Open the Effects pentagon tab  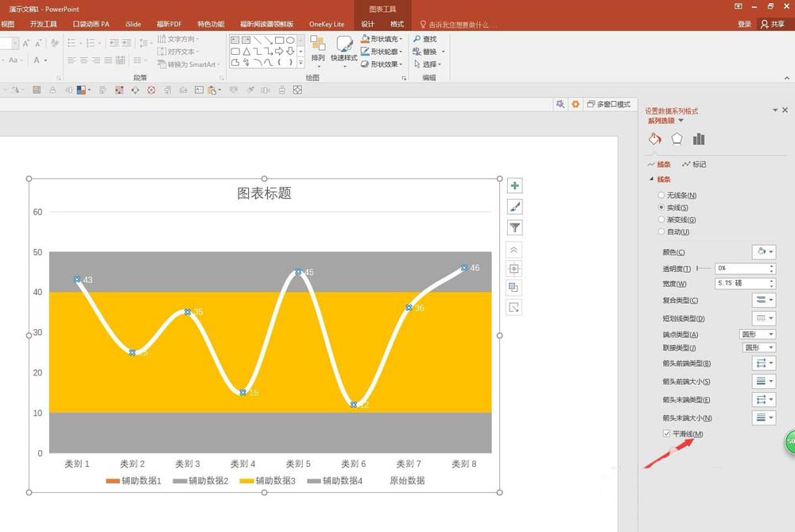click(x=677, y=139)
